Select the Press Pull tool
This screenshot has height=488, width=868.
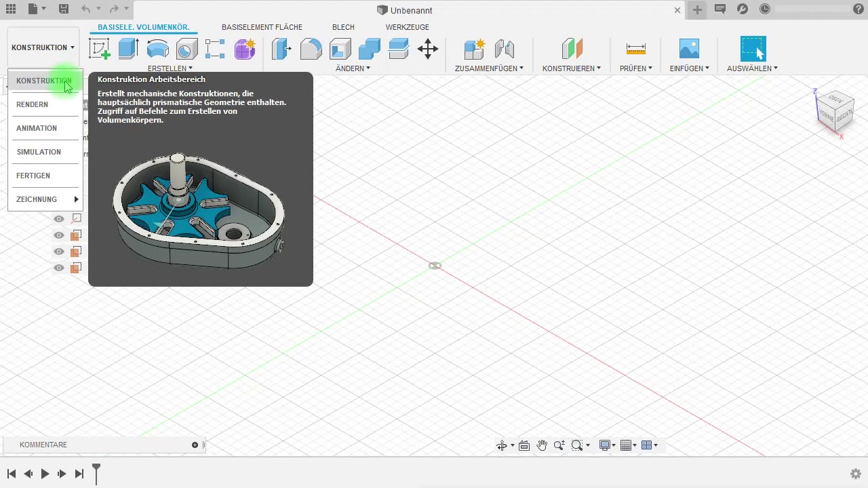click(281, 49)
